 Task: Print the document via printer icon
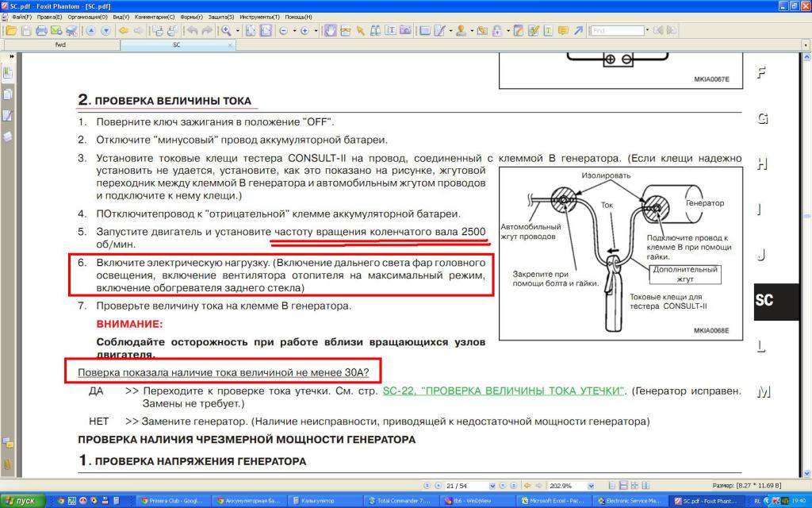tap(41, 31)
